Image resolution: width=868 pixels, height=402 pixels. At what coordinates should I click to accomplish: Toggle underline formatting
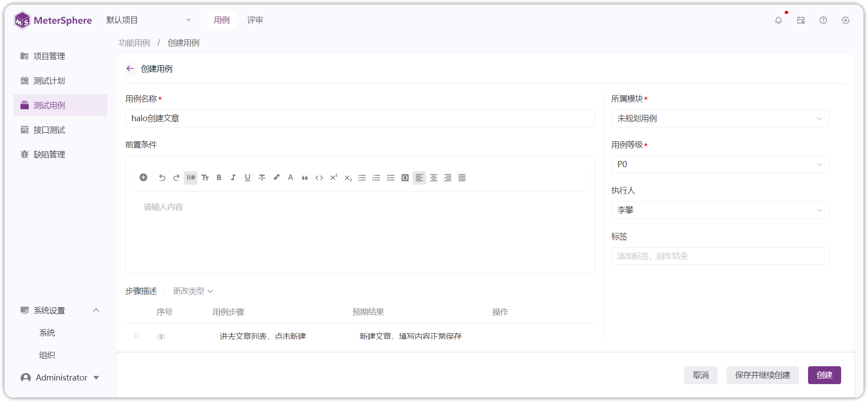coord(247,178)
